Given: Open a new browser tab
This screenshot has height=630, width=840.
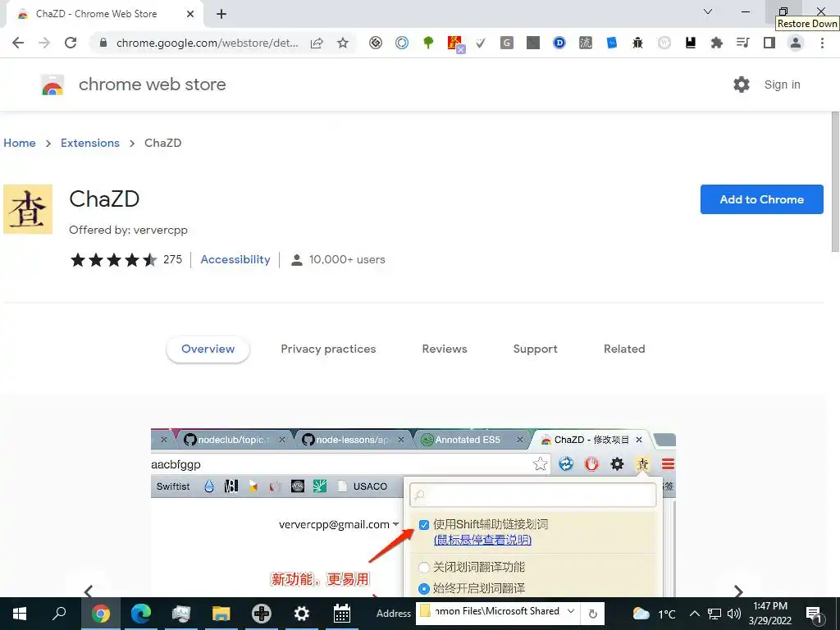Looking at the screenshot, I should click(221, 14).
